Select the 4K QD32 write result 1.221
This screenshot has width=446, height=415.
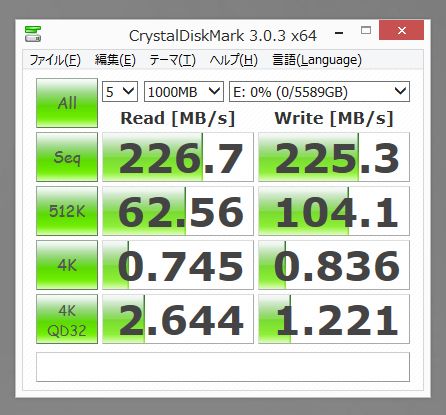(334, 319)
